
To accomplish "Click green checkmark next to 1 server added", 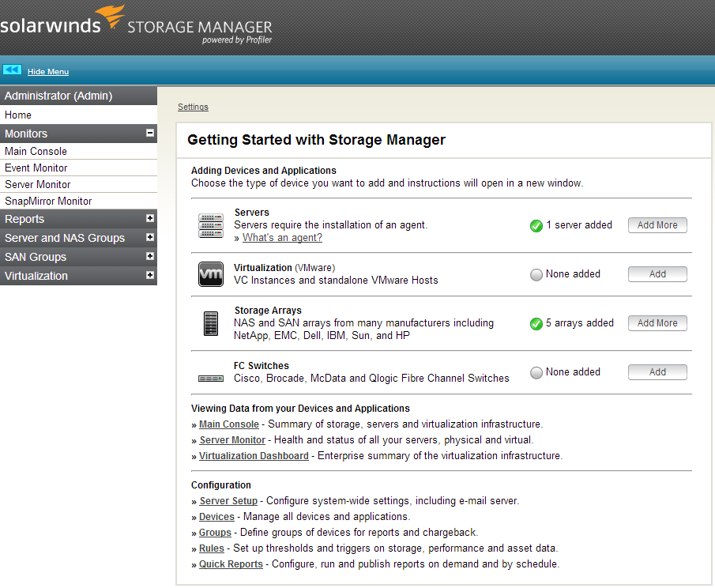I will pos(536,226).
